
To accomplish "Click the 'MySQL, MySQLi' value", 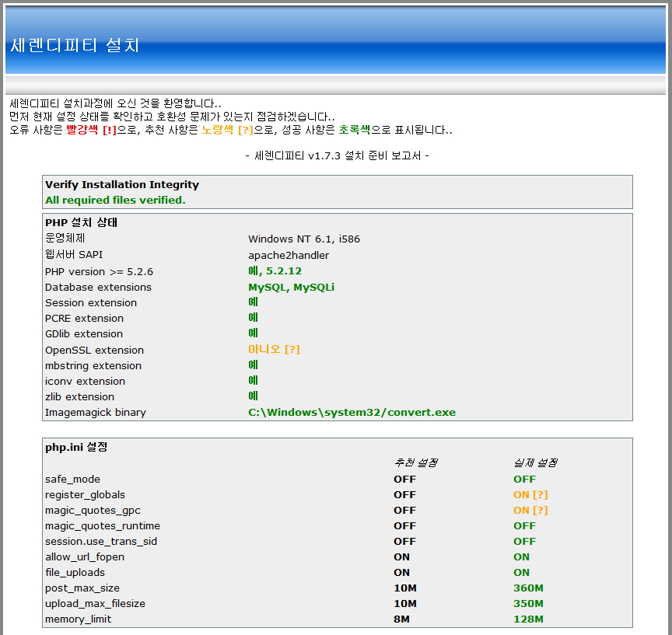I will (292, 287).
